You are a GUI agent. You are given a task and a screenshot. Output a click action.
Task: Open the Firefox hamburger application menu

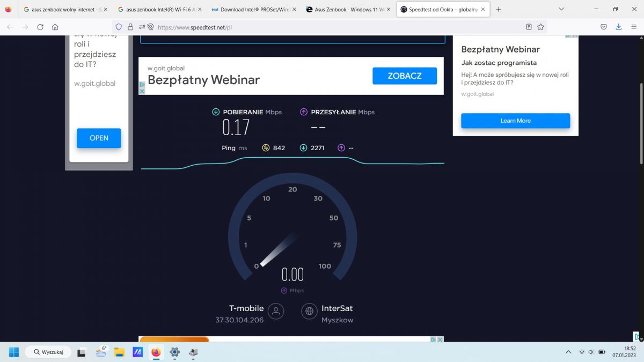[x=634, y=27]
